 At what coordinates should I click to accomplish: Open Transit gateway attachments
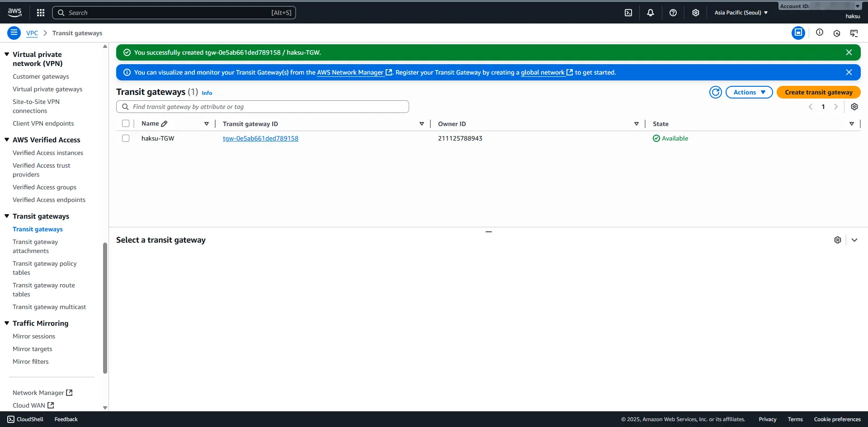coord(35,246)
